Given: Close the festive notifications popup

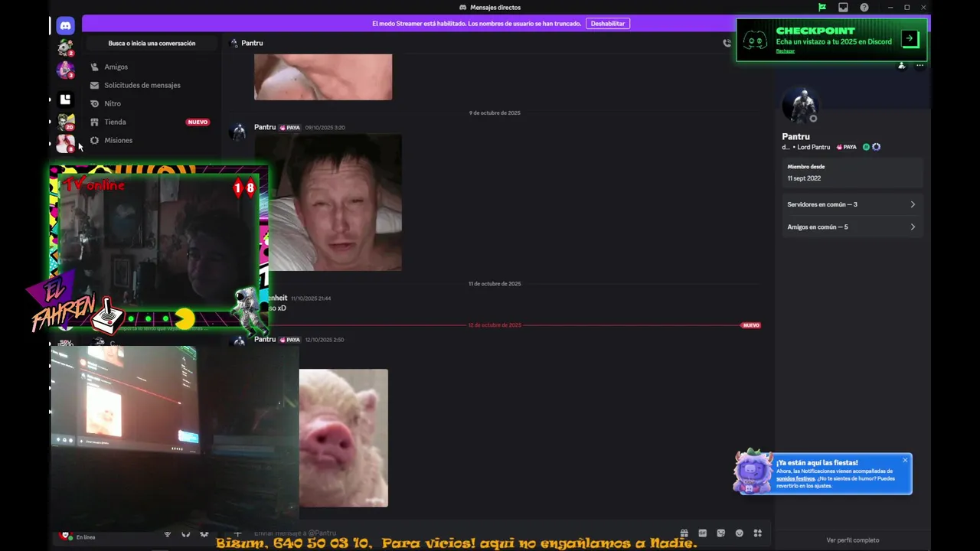Looking at the screenshot, I should tap(905, 460).
